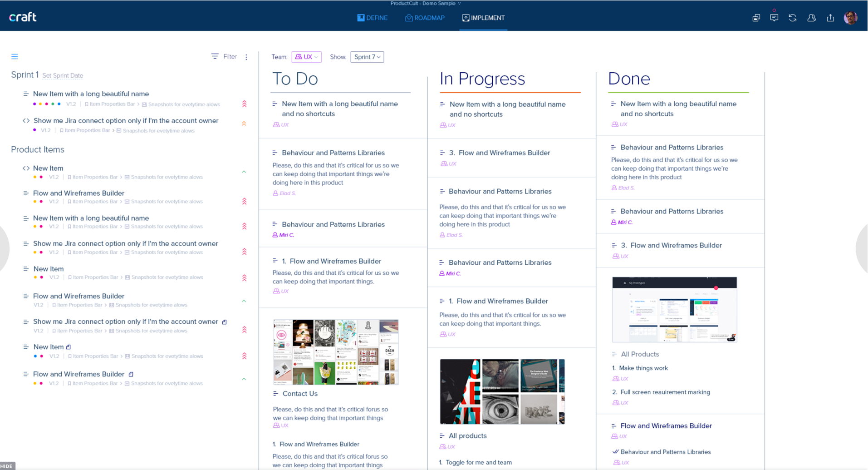The width and height of the screenshot is (868, 470).
Task: Click the HIDE button at bottom left
Action: pyautogui.click(x=7, y=466)
